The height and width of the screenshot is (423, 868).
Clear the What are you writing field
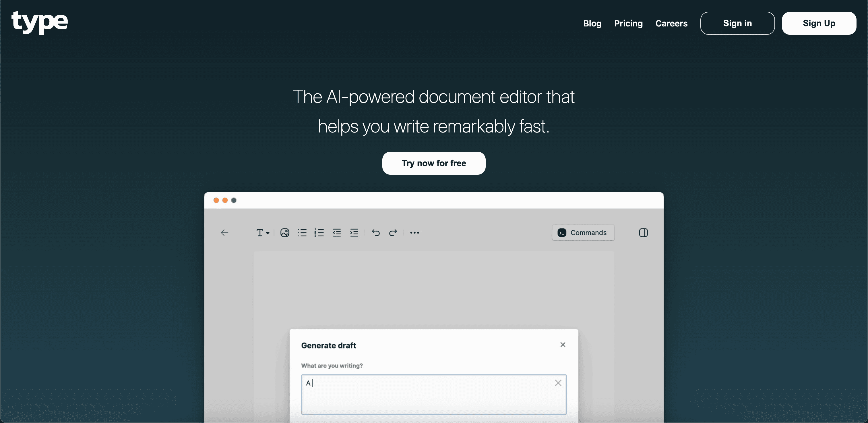click(558, 383)
